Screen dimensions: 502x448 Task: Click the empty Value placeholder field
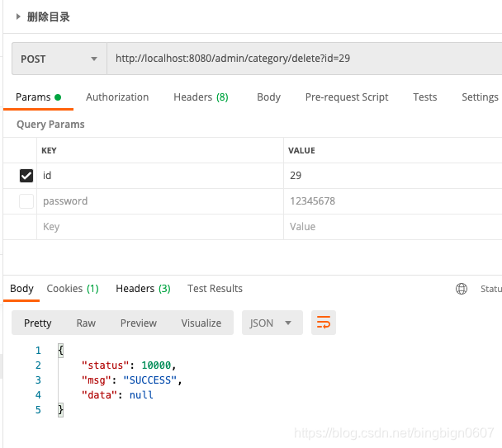tap(393, 227)
